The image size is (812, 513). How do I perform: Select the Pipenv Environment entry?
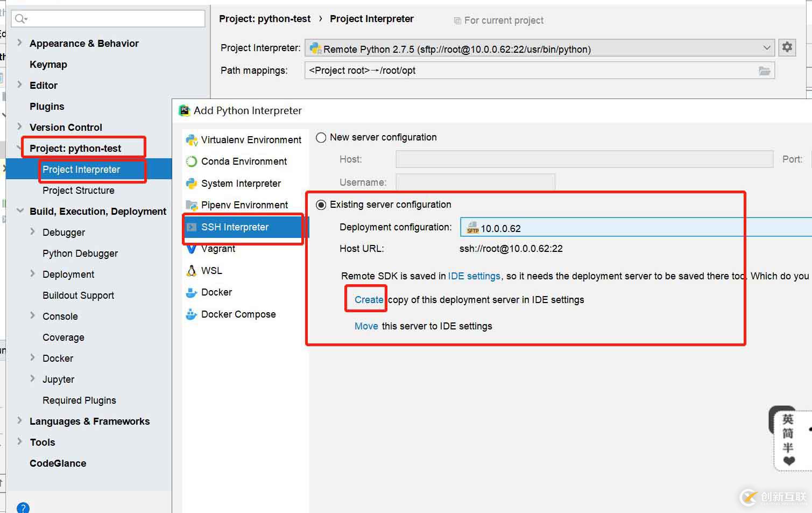244,205
